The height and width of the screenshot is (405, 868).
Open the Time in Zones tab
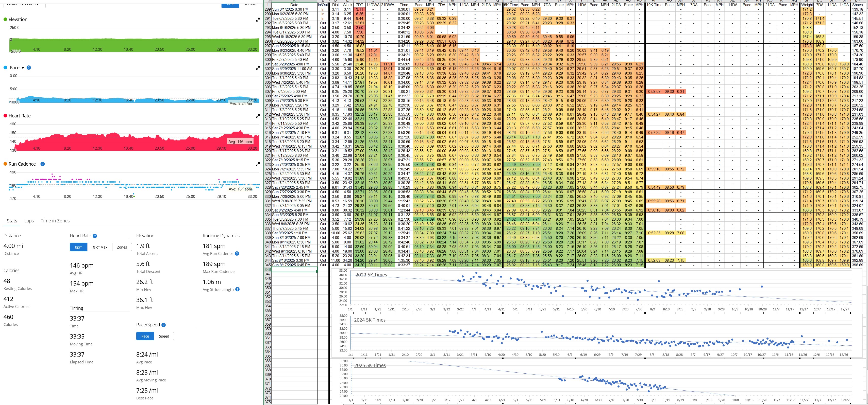(x=55, y=221)
